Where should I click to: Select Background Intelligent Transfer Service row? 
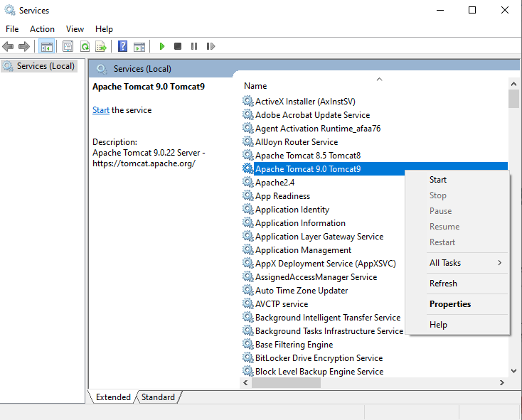(328, 318)
